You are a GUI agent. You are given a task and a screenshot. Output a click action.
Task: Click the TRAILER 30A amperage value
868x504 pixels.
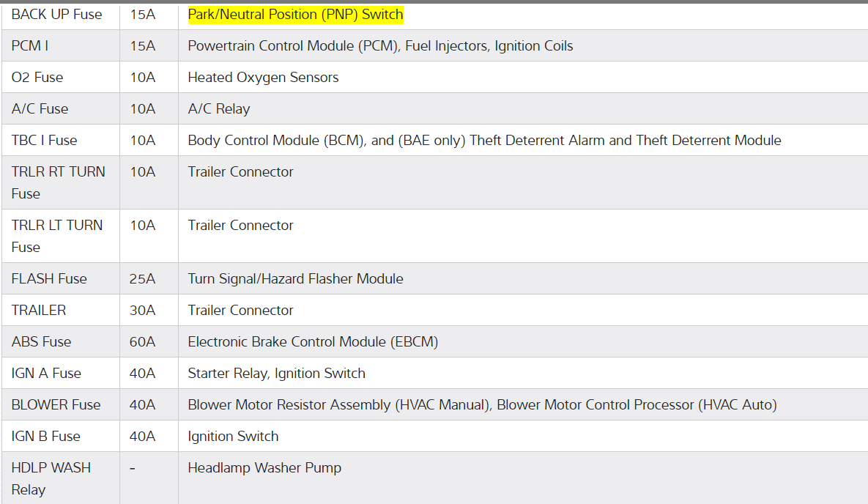[143, 311]
